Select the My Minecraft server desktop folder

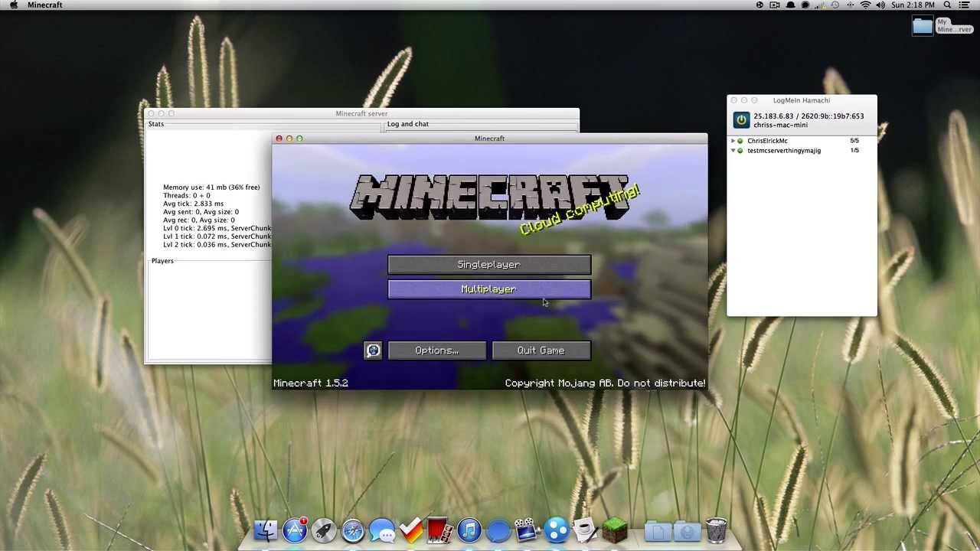click(x=923, y=26)
